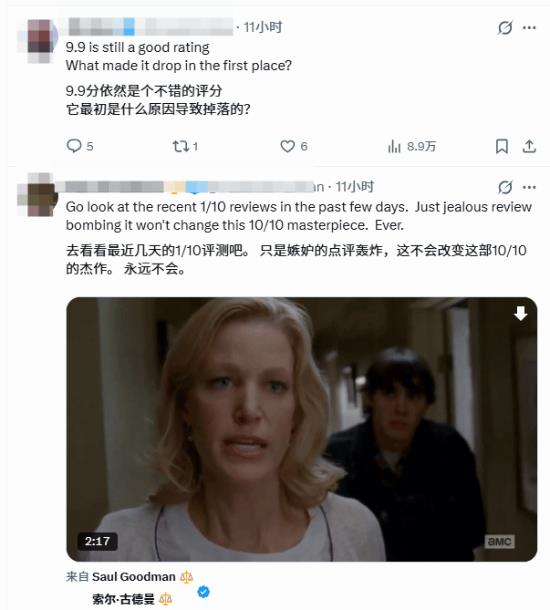Open three-dot menu on second tweet
This screenshot has height=610, width=550.
coord(529,187)
